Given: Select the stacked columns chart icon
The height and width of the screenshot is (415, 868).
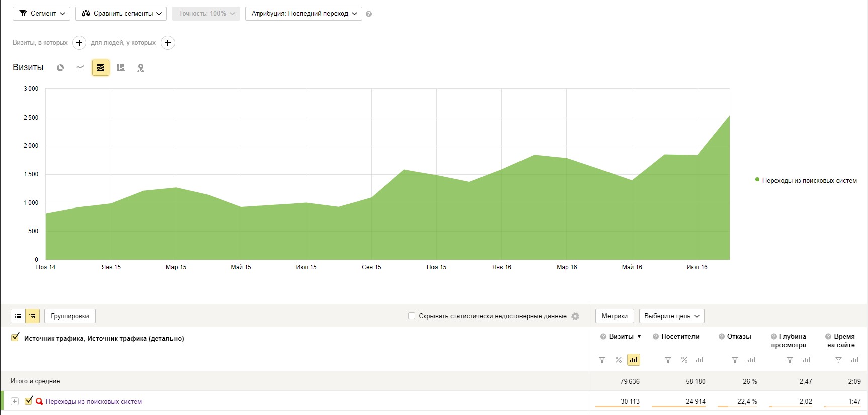Looking at the screenshot, I should pyautogui.click(x=121, y=68).
